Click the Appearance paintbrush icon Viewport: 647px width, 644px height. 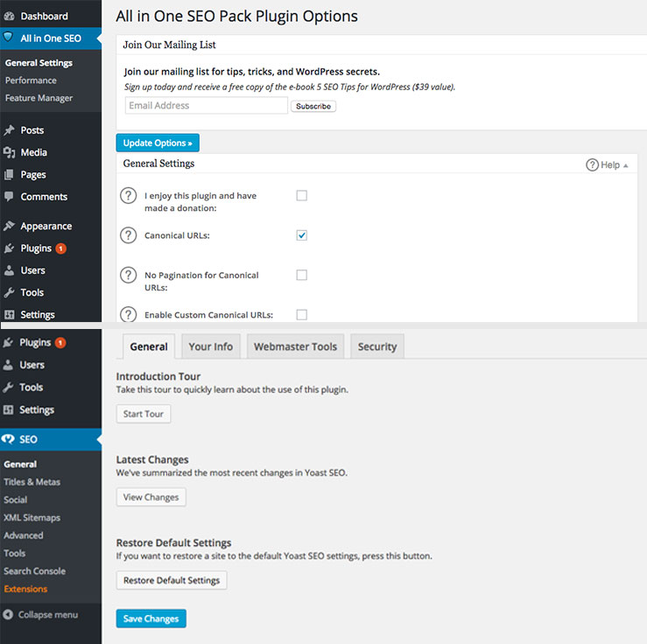click(x=9, y=226)
